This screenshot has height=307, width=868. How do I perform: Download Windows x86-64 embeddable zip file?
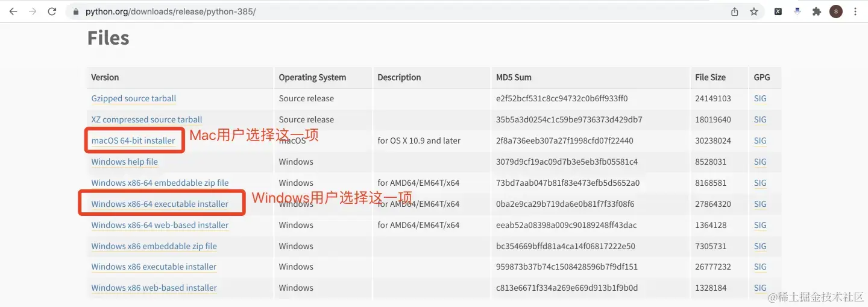[160, 183]
